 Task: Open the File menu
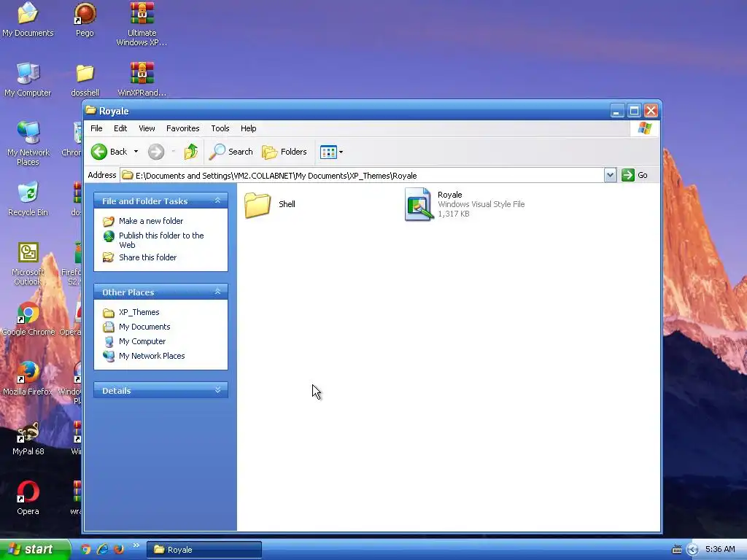click(96, 128)
